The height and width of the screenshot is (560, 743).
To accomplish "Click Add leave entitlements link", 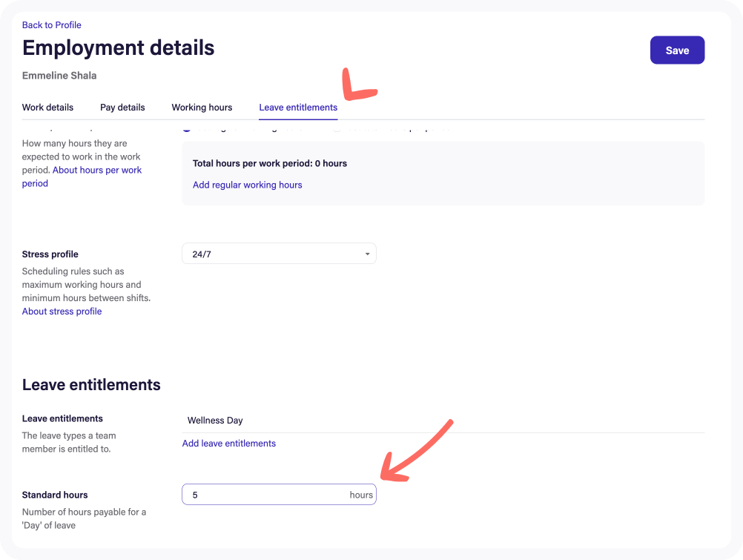I will (228, 444).
